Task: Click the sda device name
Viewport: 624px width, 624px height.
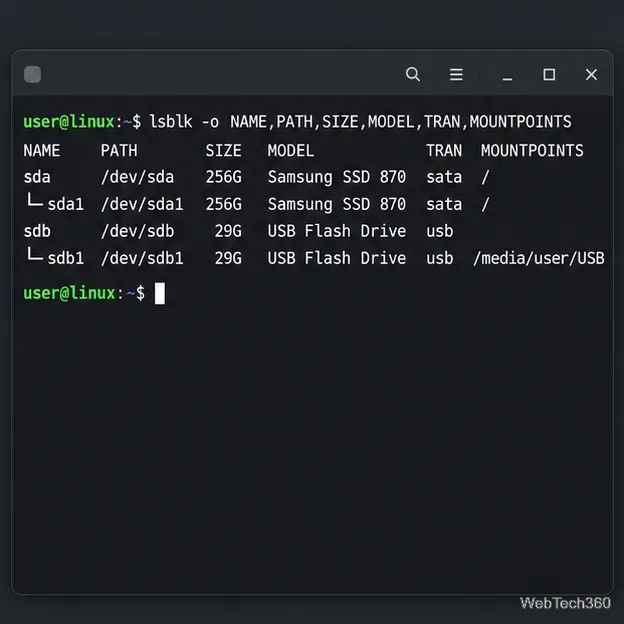Action: coord(37,177)
